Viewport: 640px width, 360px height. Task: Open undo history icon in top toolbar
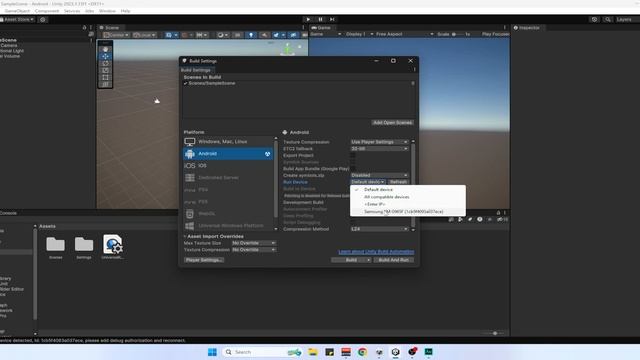pyautogui.click(x=594, y=20)
